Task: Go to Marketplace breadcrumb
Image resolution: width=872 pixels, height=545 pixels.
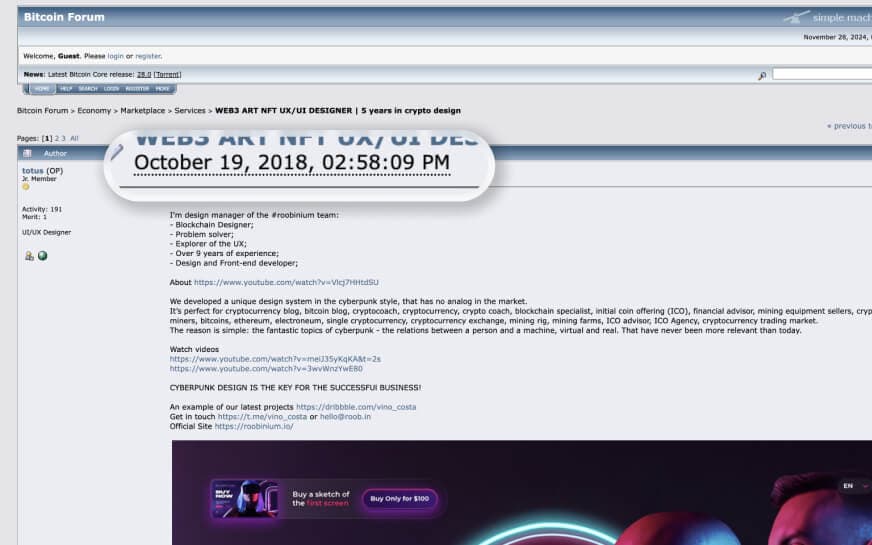Action: point(142,111)
